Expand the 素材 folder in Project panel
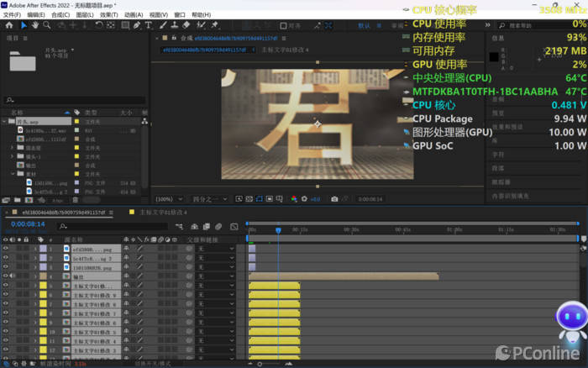Viewport: 588px width, 368px height. tap(13, 174)
